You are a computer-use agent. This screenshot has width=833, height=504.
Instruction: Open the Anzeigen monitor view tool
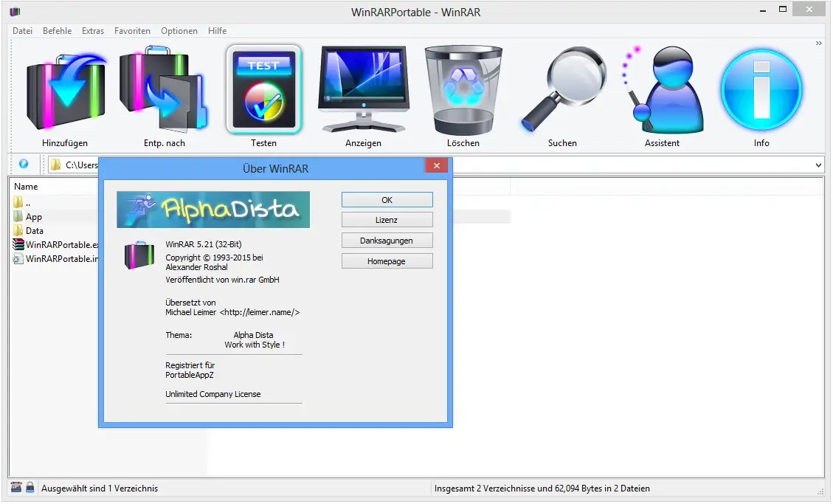(363, 89)
